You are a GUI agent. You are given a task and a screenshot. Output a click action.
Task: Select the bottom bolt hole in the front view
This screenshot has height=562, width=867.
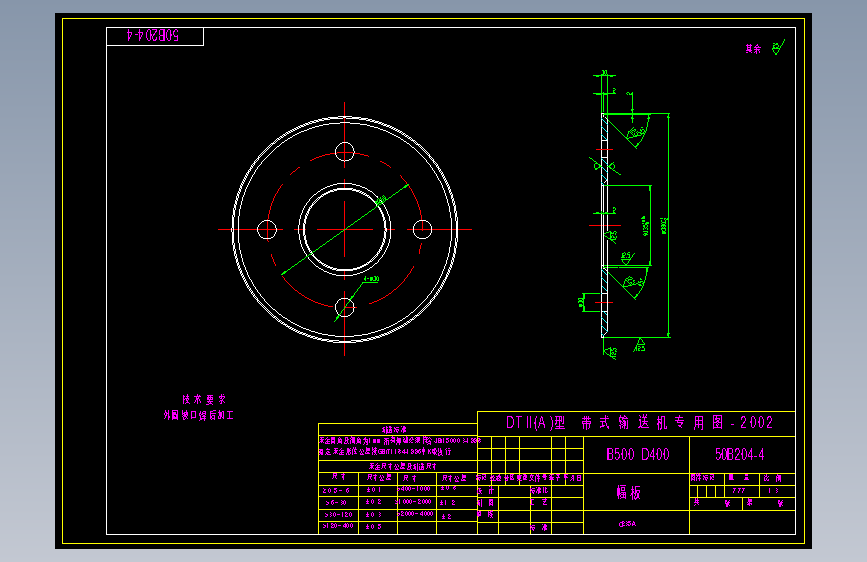344,307
